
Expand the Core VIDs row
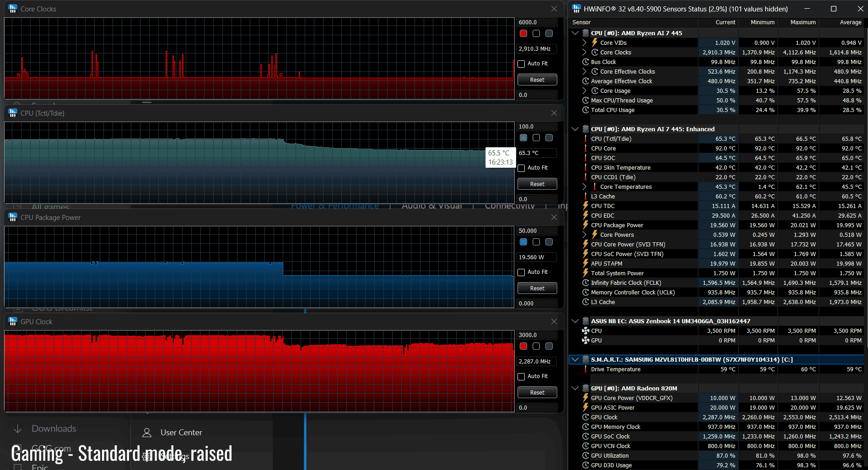click(x=584, y=43)
